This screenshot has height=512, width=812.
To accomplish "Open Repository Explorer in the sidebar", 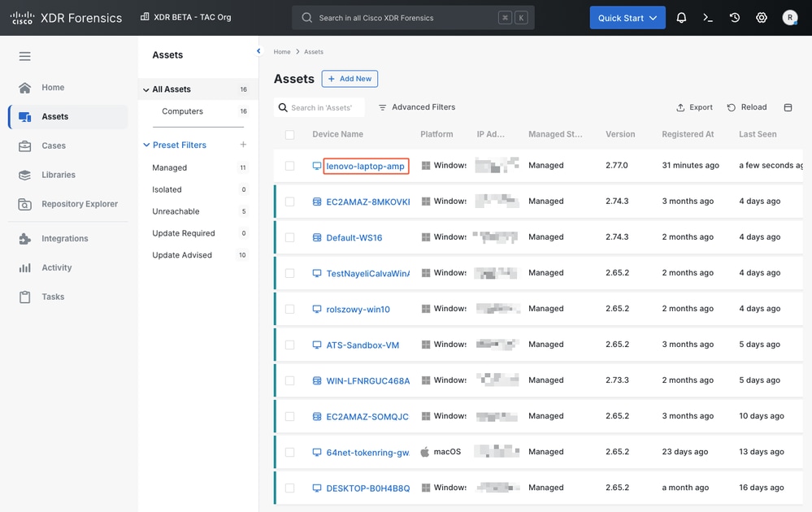I will click(x=79, y=204).
